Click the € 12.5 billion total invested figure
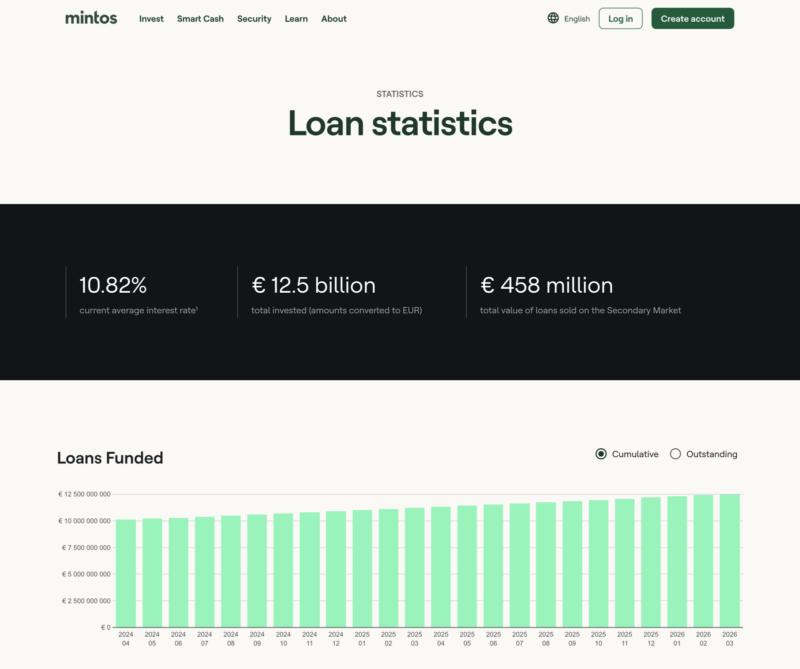 pyautogui.click(x=313, y=285)
